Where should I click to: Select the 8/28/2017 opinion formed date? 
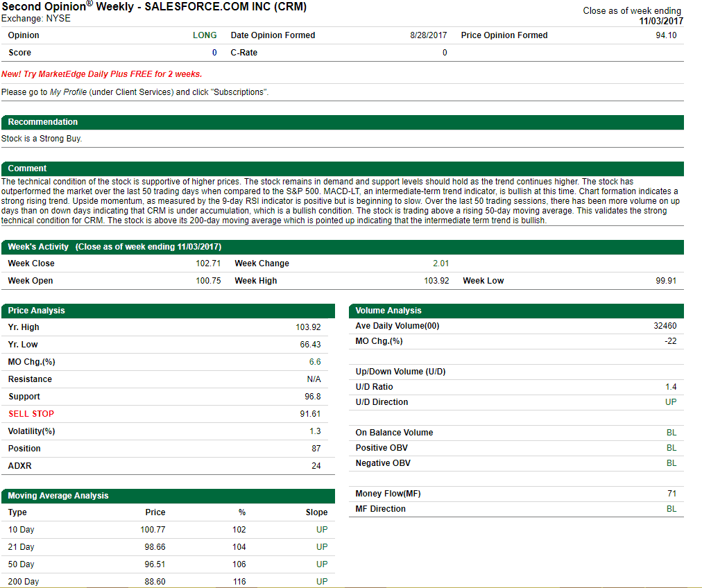428,35
